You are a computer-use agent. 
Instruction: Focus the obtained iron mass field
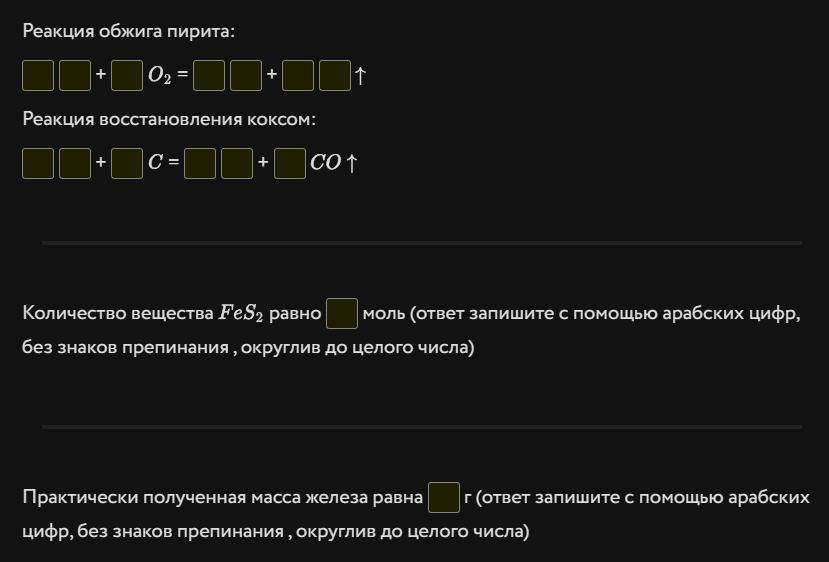(444, 497)
